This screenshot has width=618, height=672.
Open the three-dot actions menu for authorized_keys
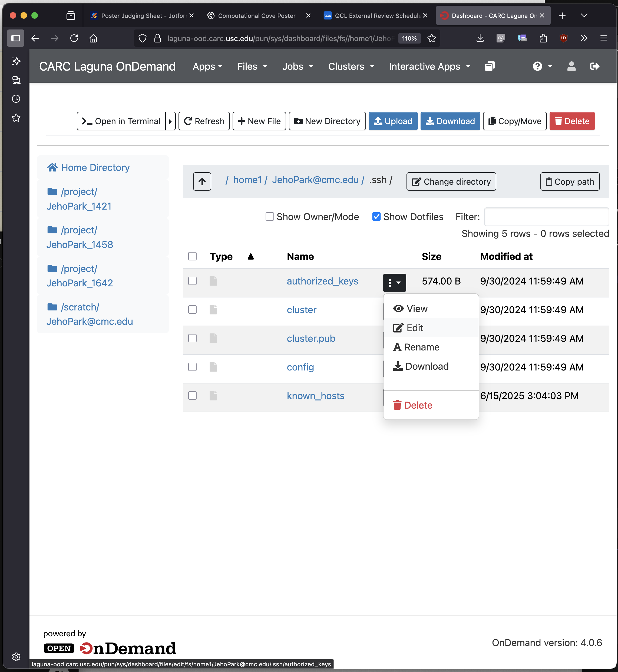point(395,283)
